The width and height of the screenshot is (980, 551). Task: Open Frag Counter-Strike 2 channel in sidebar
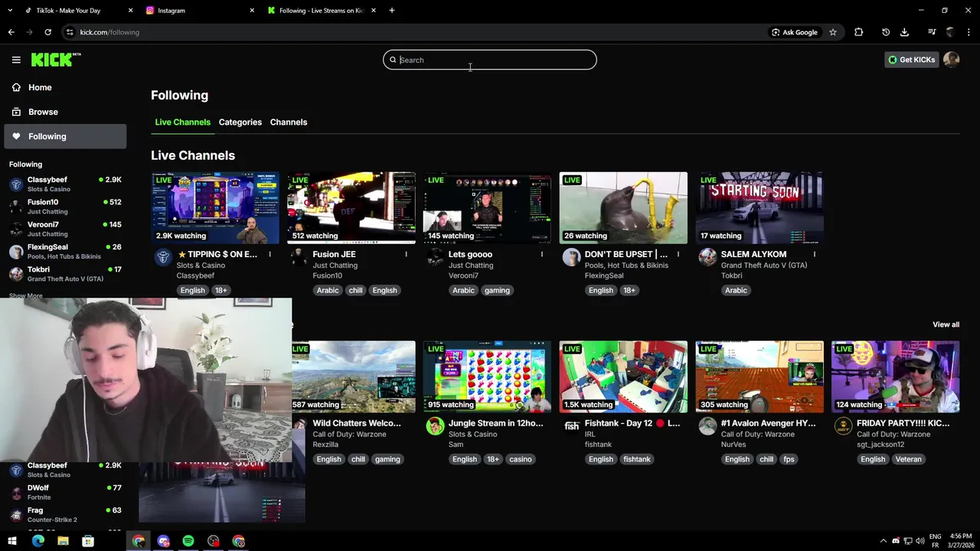click(65, 514)
